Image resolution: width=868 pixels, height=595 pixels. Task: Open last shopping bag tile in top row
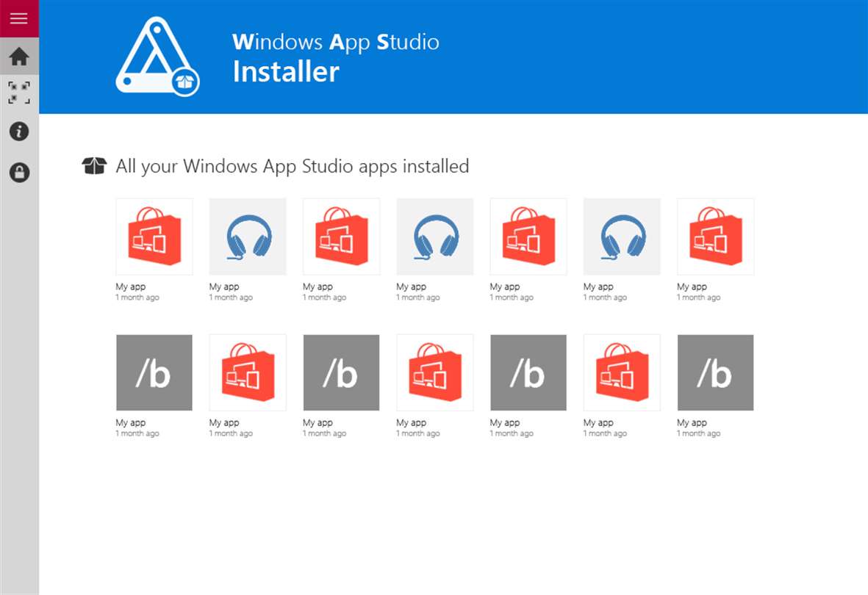pos(715,237)
